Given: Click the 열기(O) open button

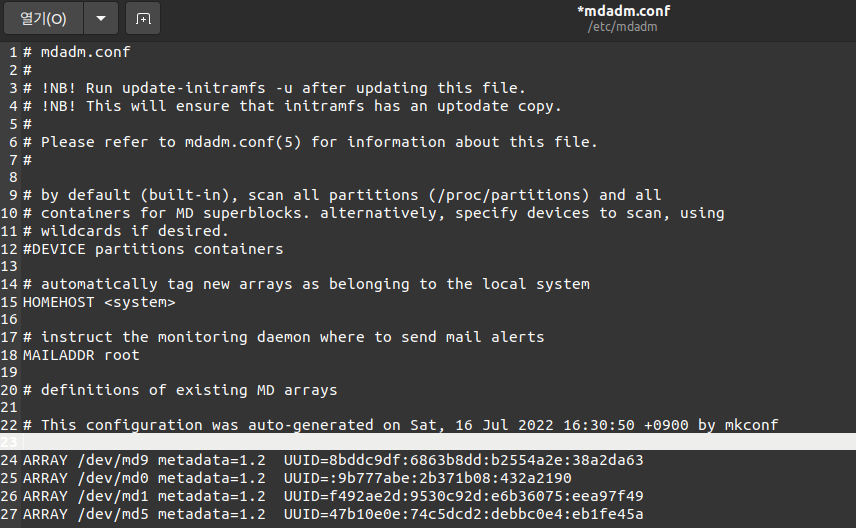Looking at the screenshot, I should 43,19.
